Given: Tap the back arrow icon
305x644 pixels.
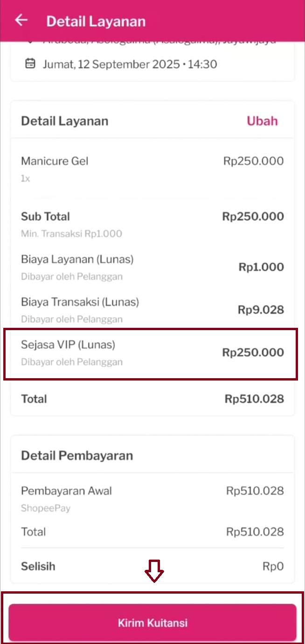Looking at the screenshot, I should click(x=21, y=21).
